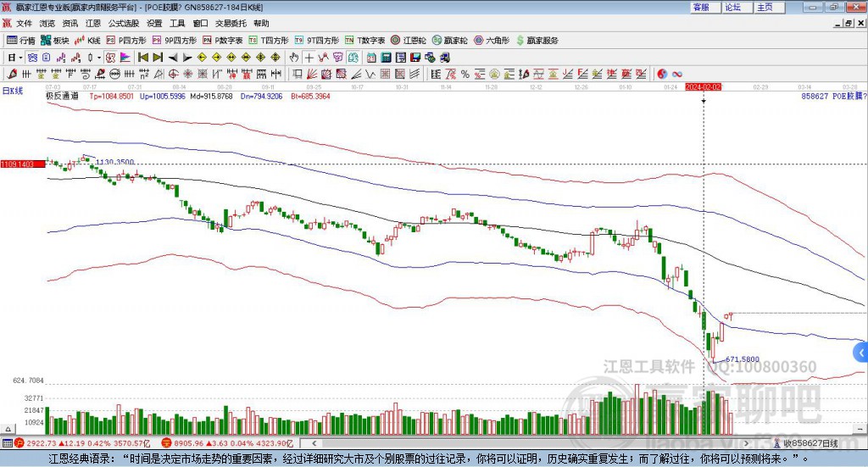Viewport: 868px width, 467px height.
Task: Click the 论坛 forum button
Action: coord(733,7)
